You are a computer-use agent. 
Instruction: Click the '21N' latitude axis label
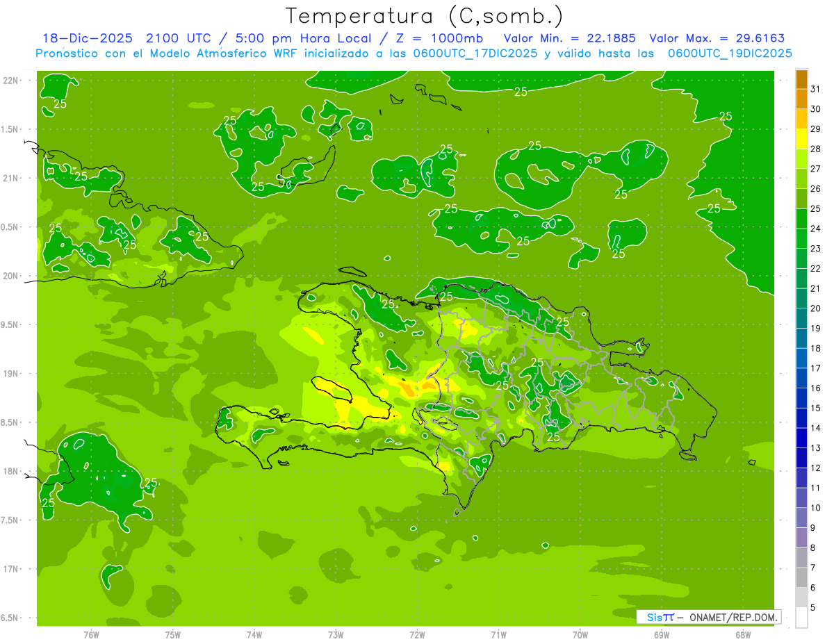(11, 178)
